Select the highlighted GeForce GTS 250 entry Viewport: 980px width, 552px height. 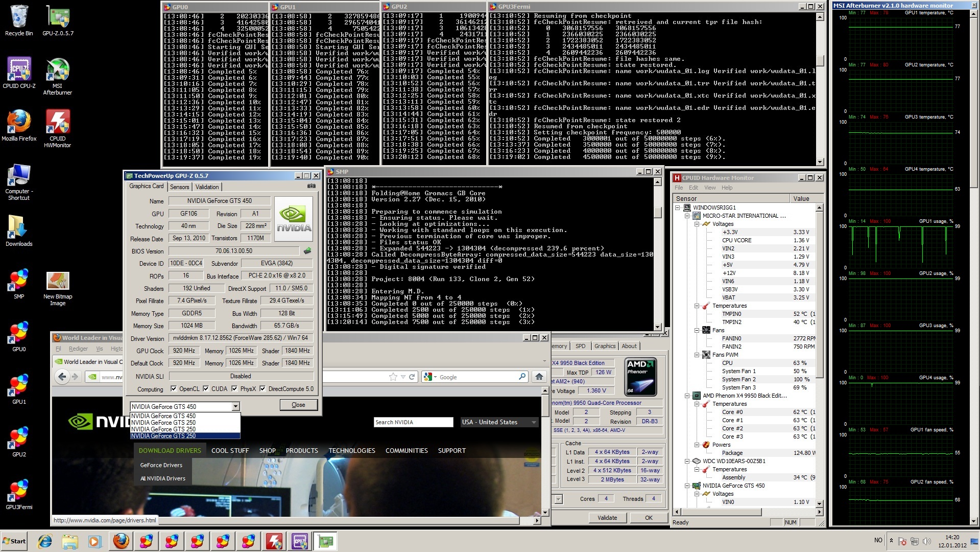pyautogui.click(x=185, y=436)
